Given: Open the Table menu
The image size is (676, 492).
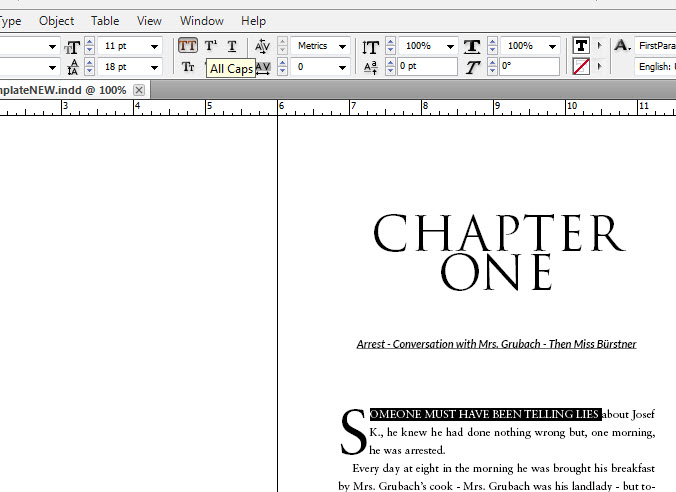Looking at the screenshot, I should tap(105, 20).
